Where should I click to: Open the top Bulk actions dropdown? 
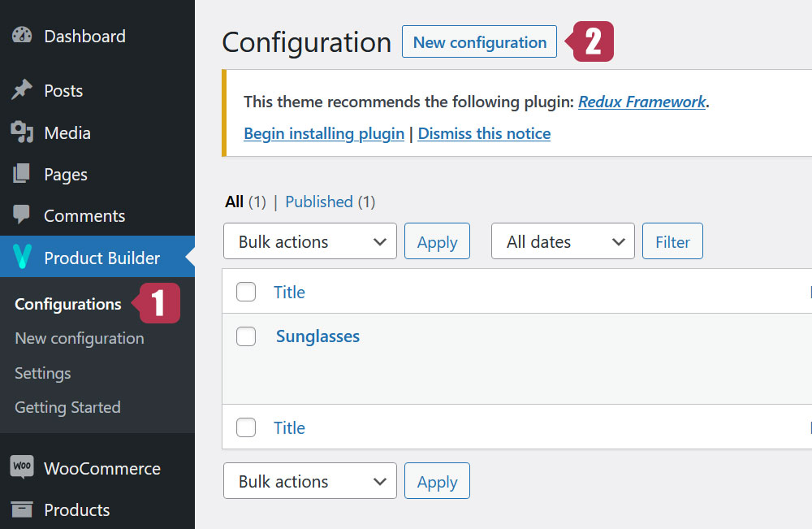click(x=310, y=241)
